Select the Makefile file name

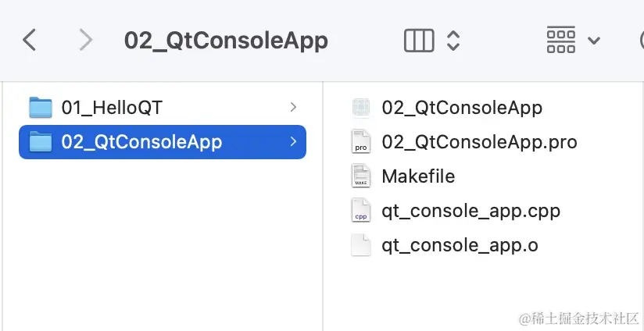[418, 176]
